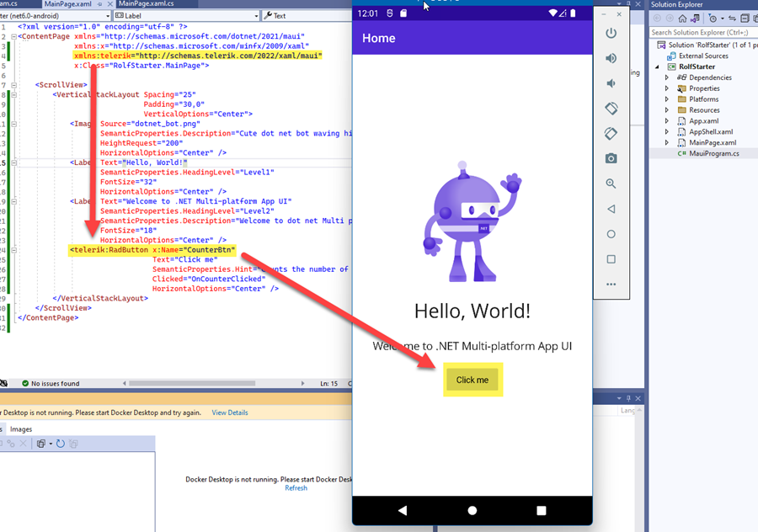The height and width of the screenshot is (532, 758).
Task: Open the target framework dropdown showing net6.0-android
Action: [109, 14]
